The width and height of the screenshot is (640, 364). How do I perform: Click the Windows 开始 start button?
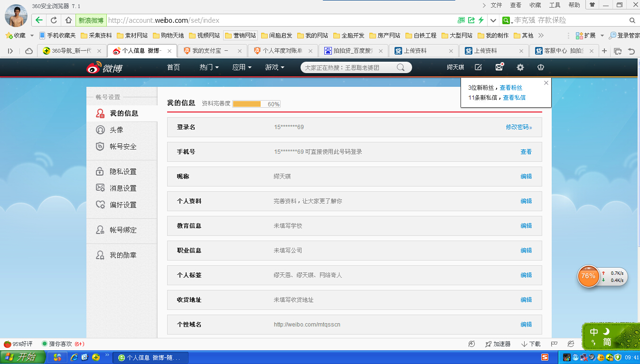tap(22, 357)
